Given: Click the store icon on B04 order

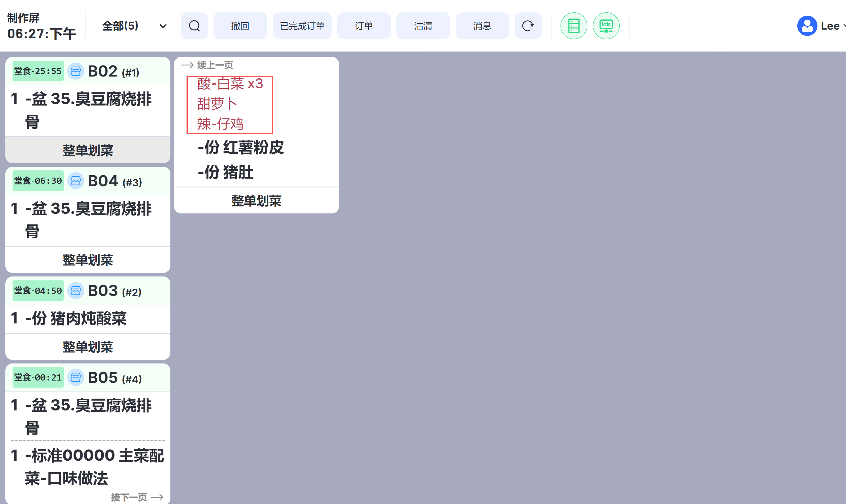Looking at the screenshot, I should (x=76, y=181).
